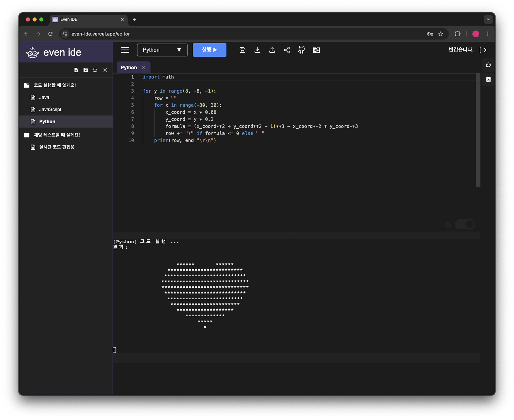The width and height of the screenshot is (514, 420).
Task: Click line 1 import math in the editor
Action: pos(158,77)
